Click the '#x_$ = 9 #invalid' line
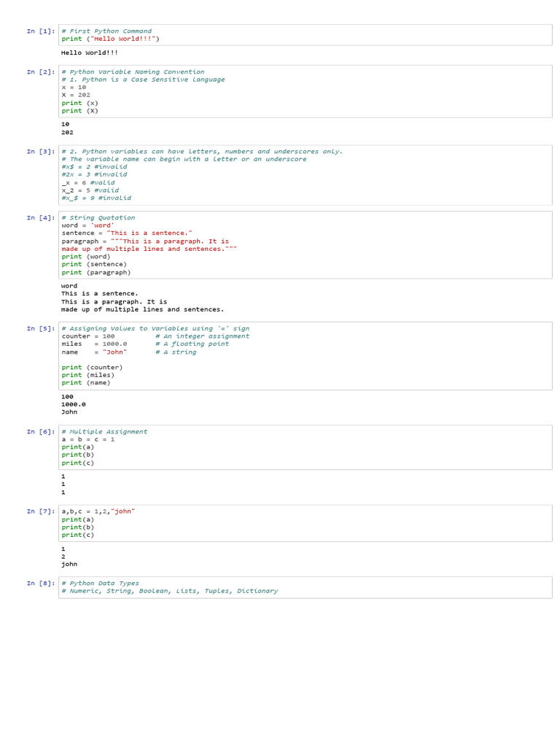This screenshot has height=747, width=560. [x=96, y=198]
